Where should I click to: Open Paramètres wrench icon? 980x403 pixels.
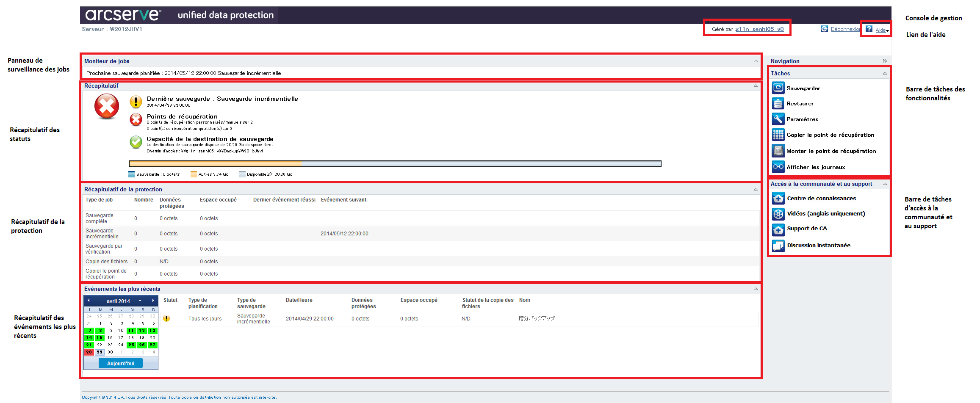[x=778, y=119]
